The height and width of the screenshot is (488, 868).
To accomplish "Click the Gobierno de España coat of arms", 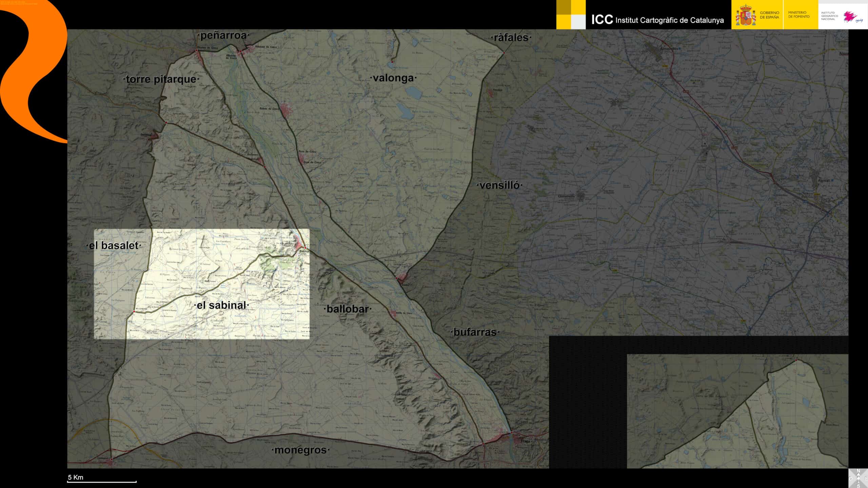I will [x=745, y=15].
